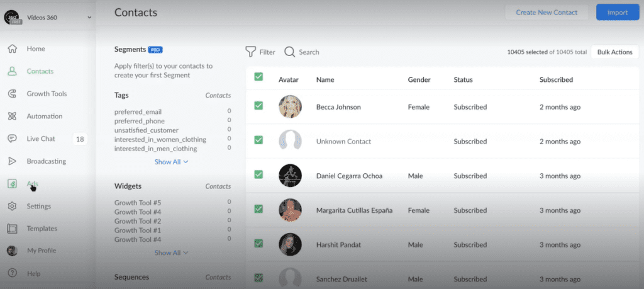Click the Videos 360 account logo

point(13,17)
